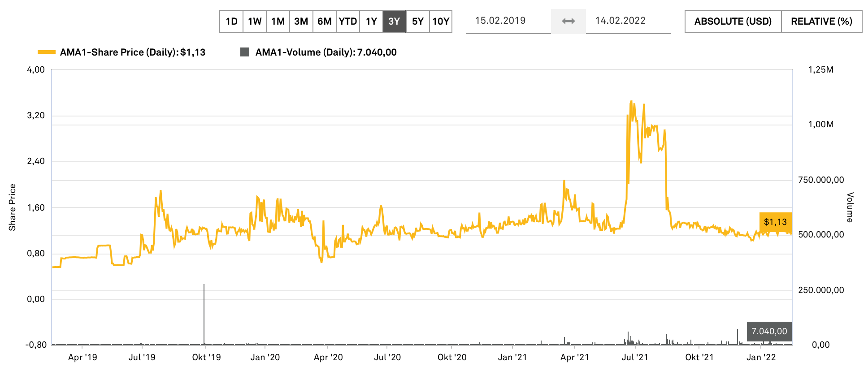Click the active 3Y range button
The width and height of the screenshot is (868, 371).
pyautogui.click(x=395, y=22)
